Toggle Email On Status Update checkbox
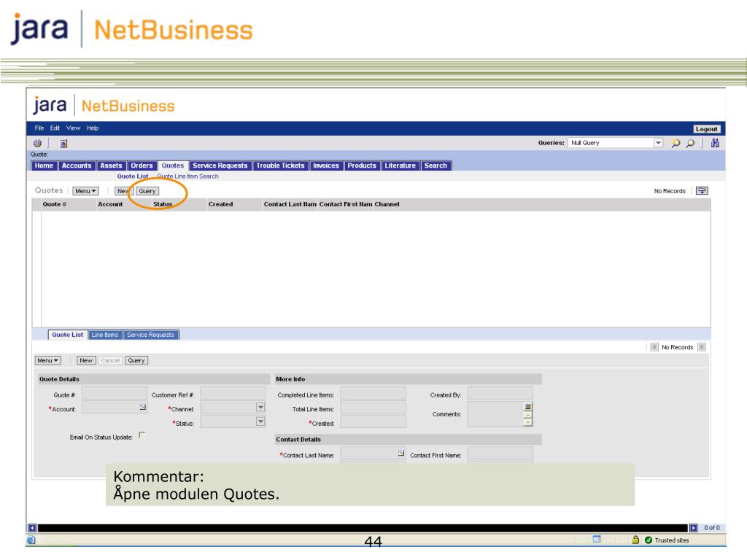Screen dimensions: 747x560 pyautogui.click(x=142, y=435)
